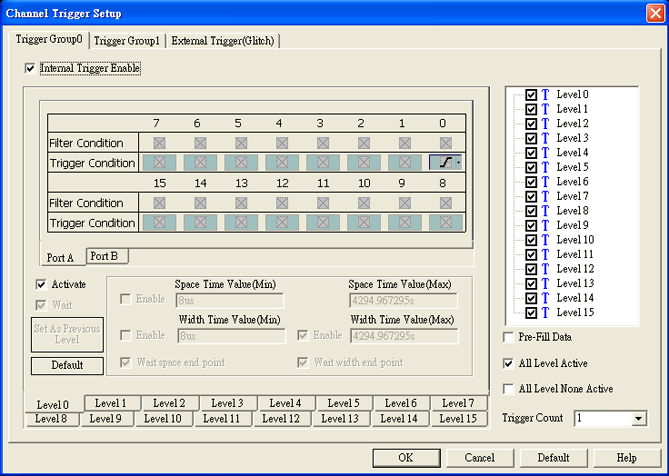Open the Level 8 tab

[x=51, y=419]
